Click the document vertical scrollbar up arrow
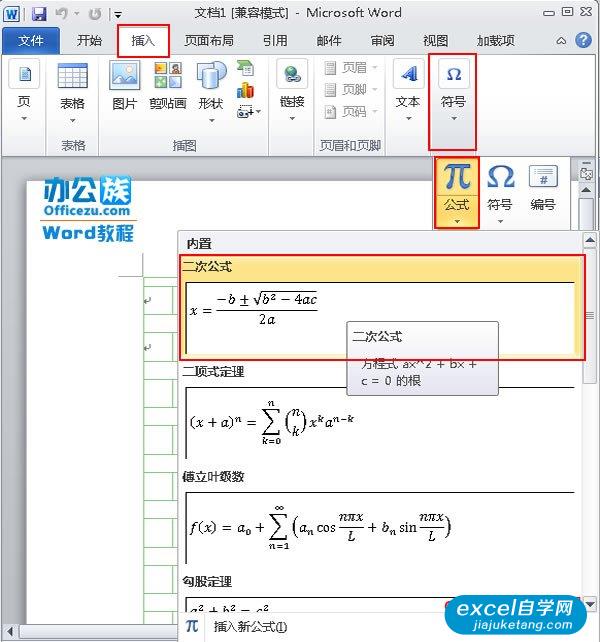 (x=586, y=190)
